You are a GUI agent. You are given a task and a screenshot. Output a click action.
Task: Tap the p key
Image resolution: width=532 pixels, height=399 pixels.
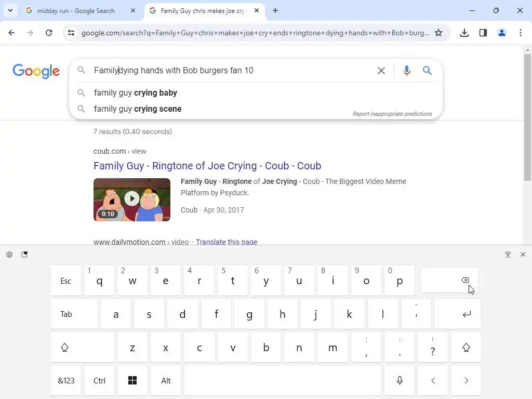tap(400, 281)
